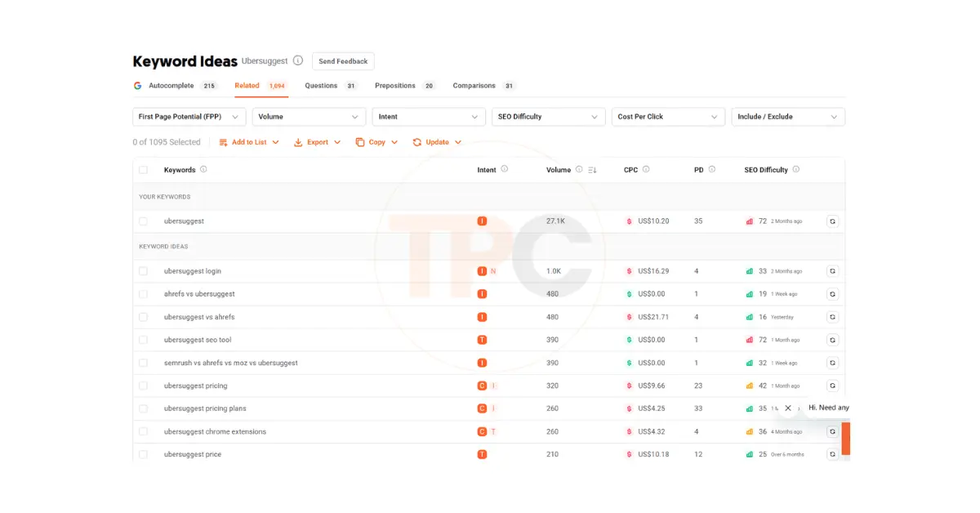Image resolution: width=980 pixels, height=513 pixels.
Task: Click the info icon beside Keywords header
Action: [x=203, y=170]
